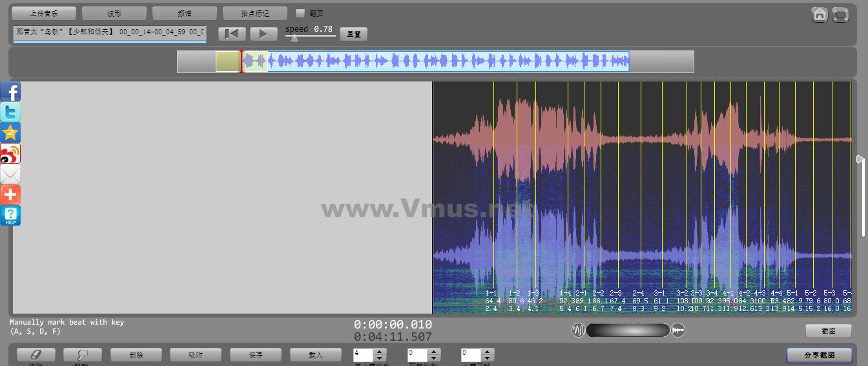Share via the Twitter icon
This screenshot has height=366, width=868.
click(10, 112)
